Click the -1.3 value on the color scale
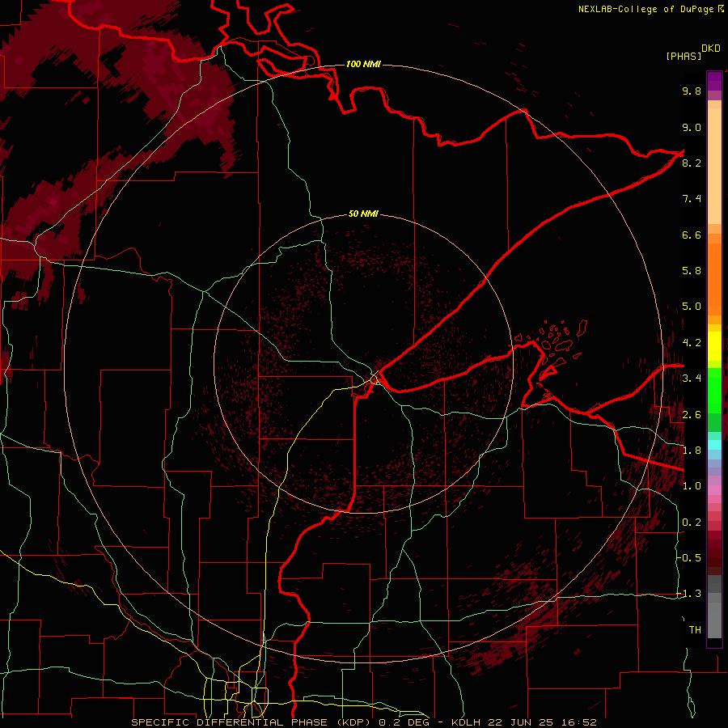The width and height of the screenshot is (728, 728). point(689,594)
